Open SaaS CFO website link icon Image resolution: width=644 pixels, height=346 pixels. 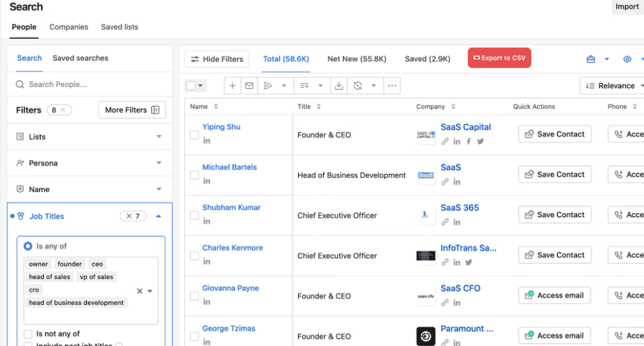point(445,302)
